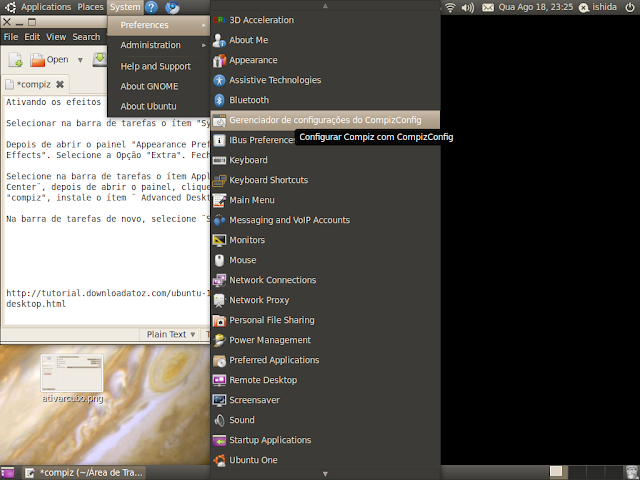This screenshot has height=480, width=640.
Task: Open 3D Acceleration preferences icon
Action: pos(219,20)
